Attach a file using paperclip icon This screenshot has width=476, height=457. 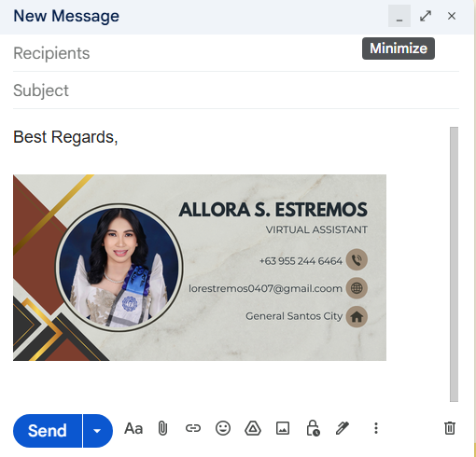pos(162,429)
